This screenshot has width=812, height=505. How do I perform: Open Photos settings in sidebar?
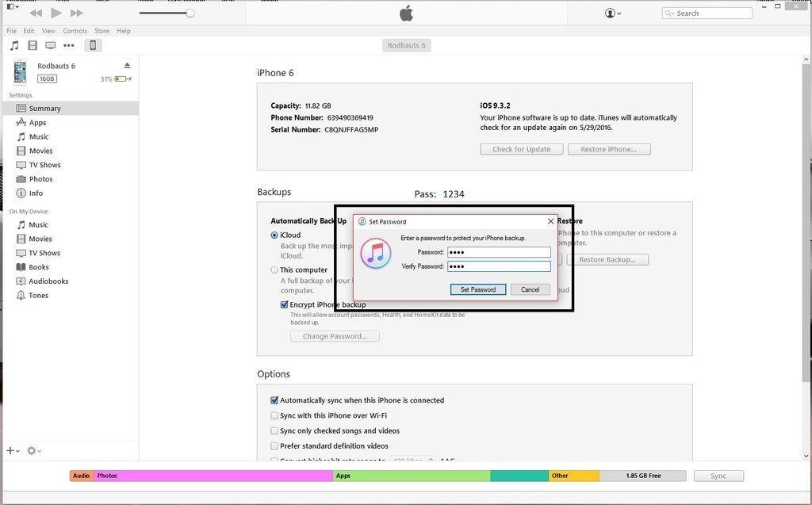40,179
